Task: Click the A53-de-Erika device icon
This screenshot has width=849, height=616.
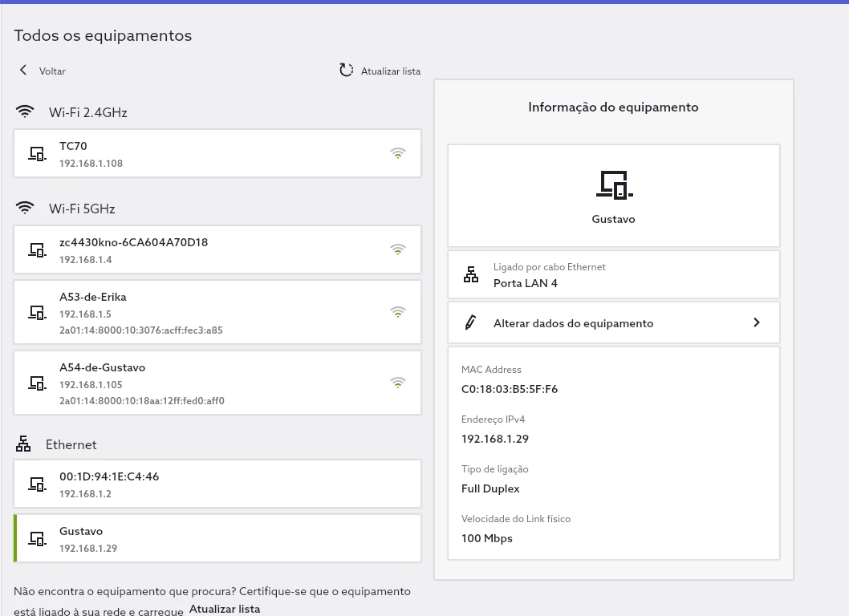Action: [x=37, y=312]
